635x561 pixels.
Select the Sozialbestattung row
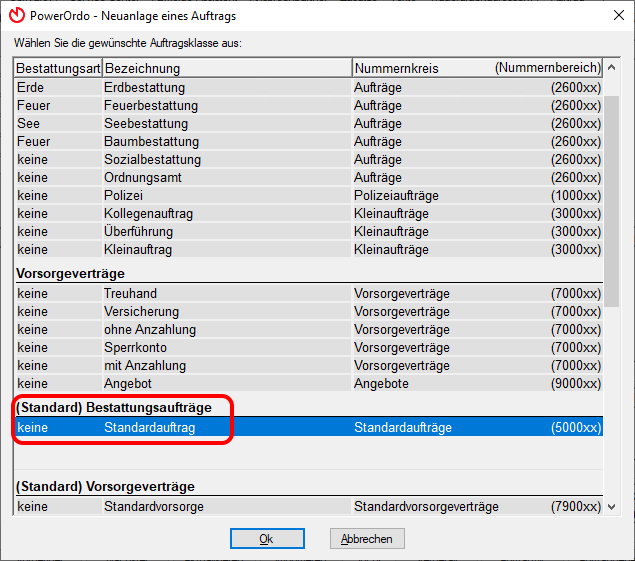[x=309, y=160]
